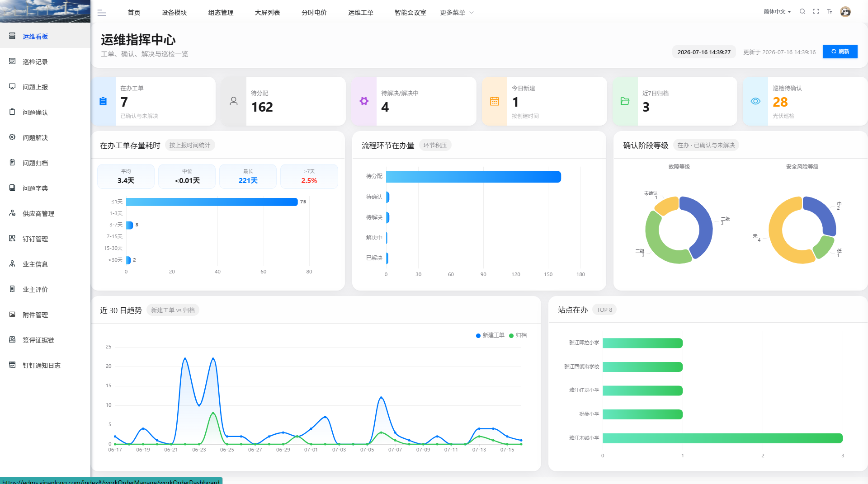Select 设备模块 in top menu
Viewport: 868px width, 484px height.
coord(175,13)
